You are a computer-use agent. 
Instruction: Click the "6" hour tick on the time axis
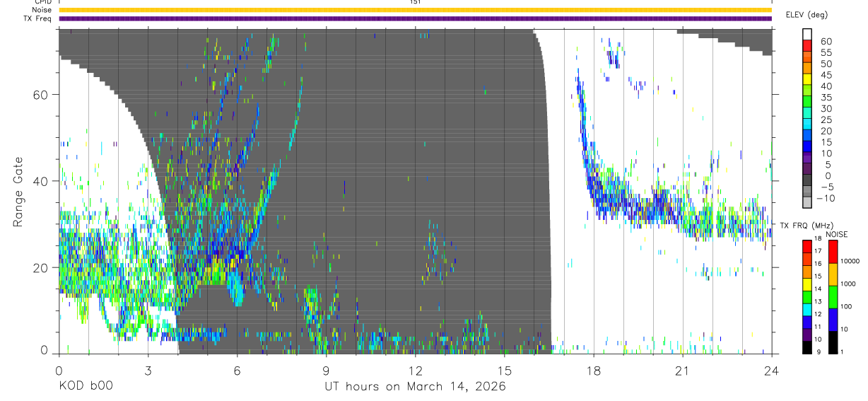(x=237, y=371)
